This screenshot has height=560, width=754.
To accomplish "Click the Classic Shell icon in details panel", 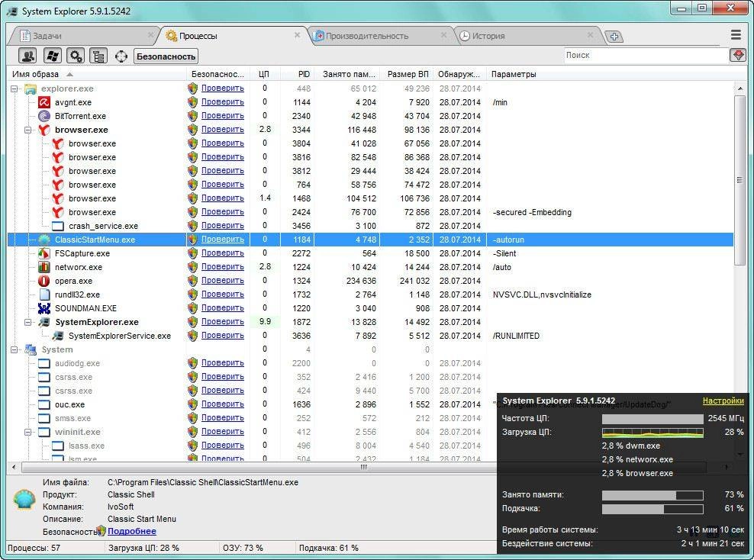I will tap(24, 500).
